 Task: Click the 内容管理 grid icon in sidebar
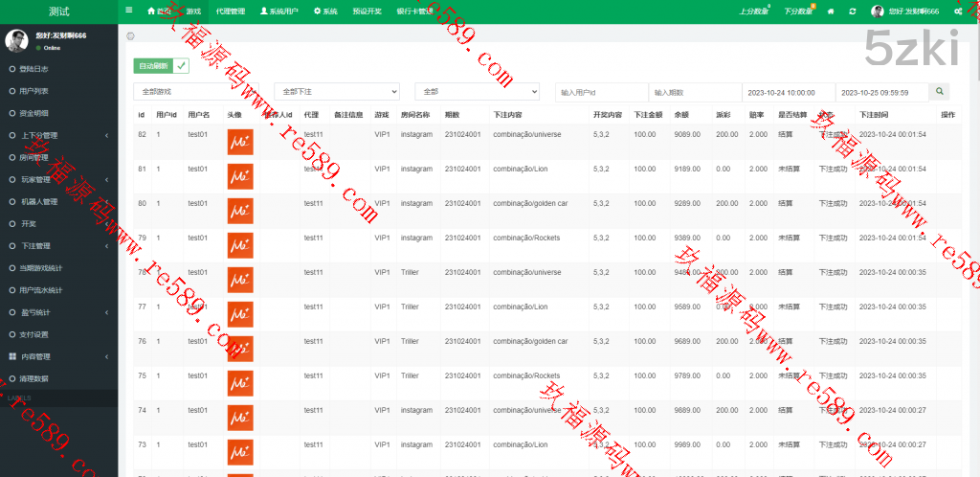click(x=12, y=356)
